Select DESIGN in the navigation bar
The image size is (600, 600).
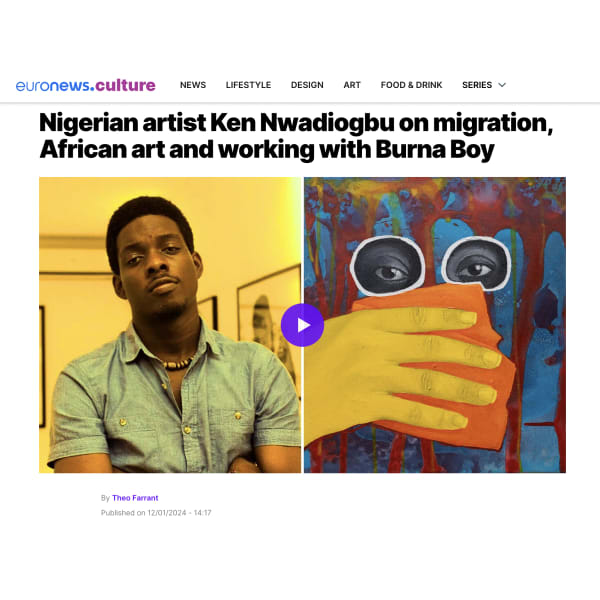point(307,85)
